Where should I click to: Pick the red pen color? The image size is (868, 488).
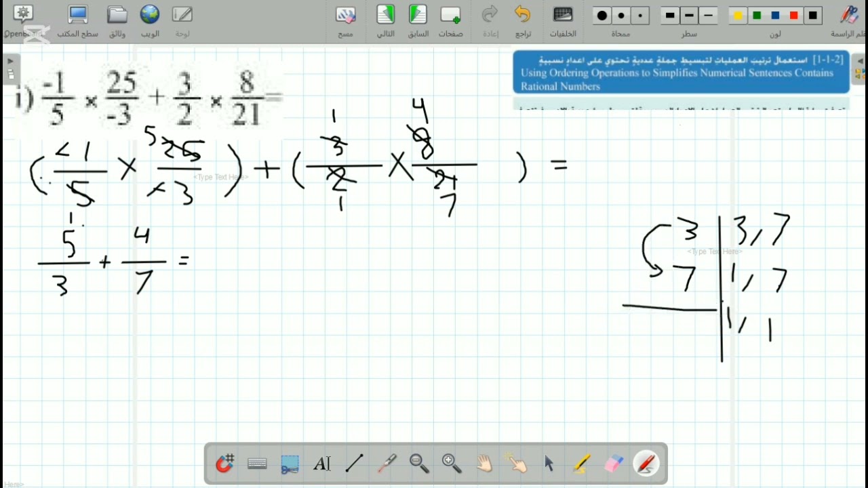(x=794, y=16)
